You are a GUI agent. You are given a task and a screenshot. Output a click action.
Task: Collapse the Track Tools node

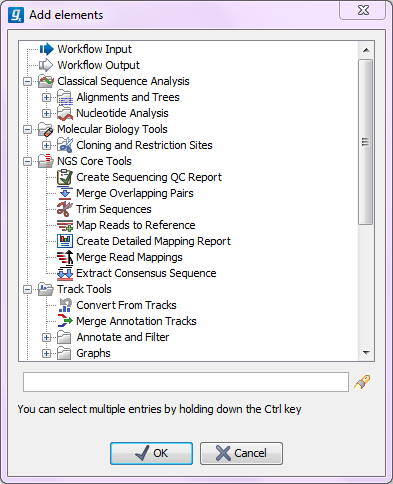(x=28, y=289)
